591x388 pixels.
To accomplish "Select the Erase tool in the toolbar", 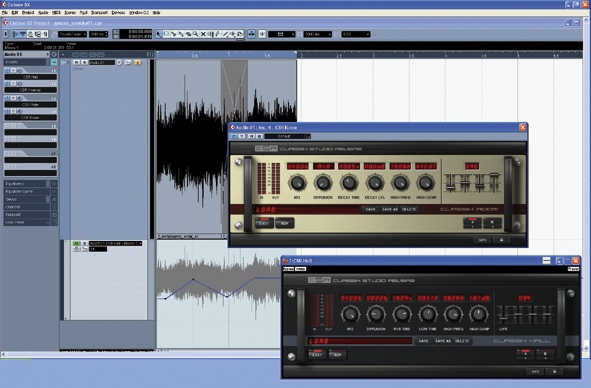I will [x=188, y=34].
